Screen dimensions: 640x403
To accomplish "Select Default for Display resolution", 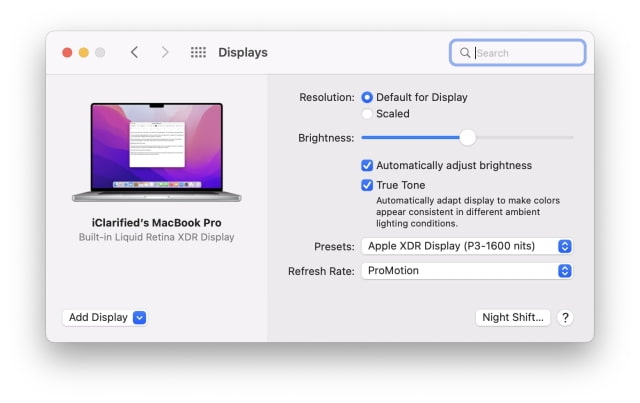I will (367, 97).
